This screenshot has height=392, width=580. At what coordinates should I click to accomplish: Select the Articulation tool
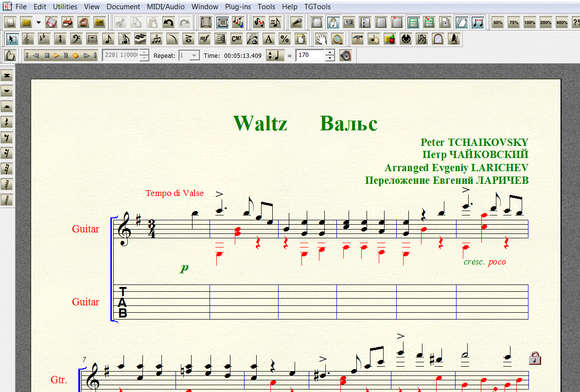pos(188,39)
